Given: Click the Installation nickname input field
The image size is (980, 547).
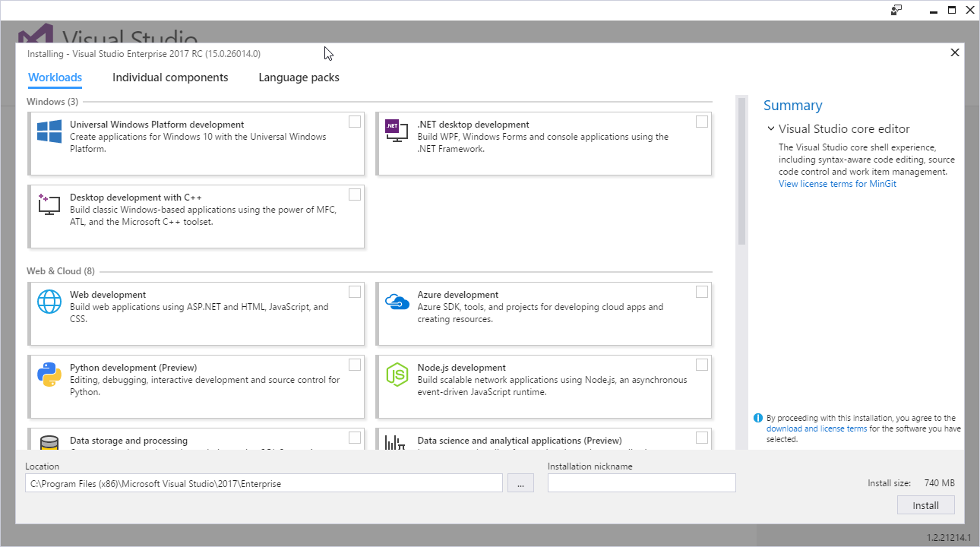Looking at the screenshot, I should click(x=641, y=482).
